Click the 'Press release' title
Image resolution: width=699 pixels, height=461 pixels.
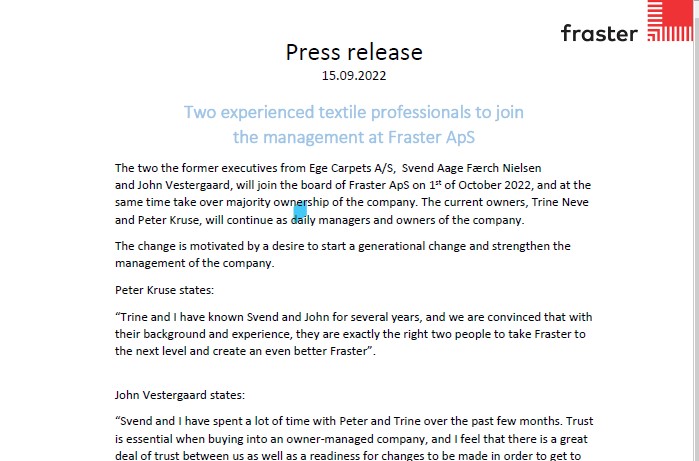[x=354, y=52]
